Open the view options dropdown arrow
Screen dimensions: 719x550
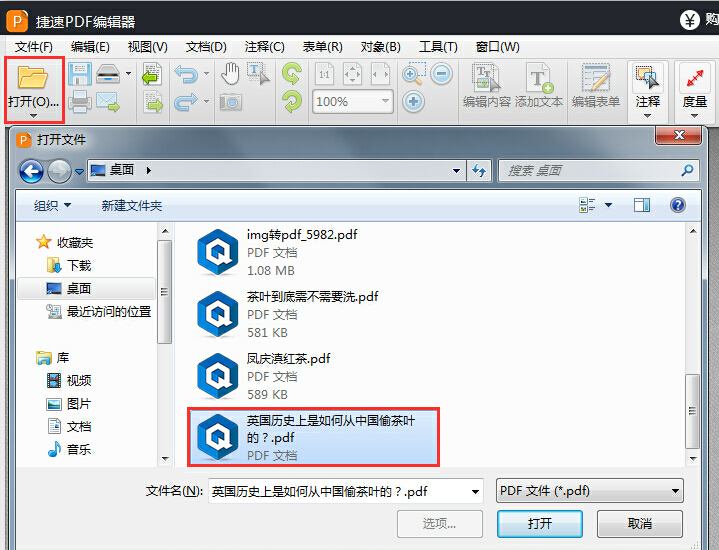(x=608, y=205)
